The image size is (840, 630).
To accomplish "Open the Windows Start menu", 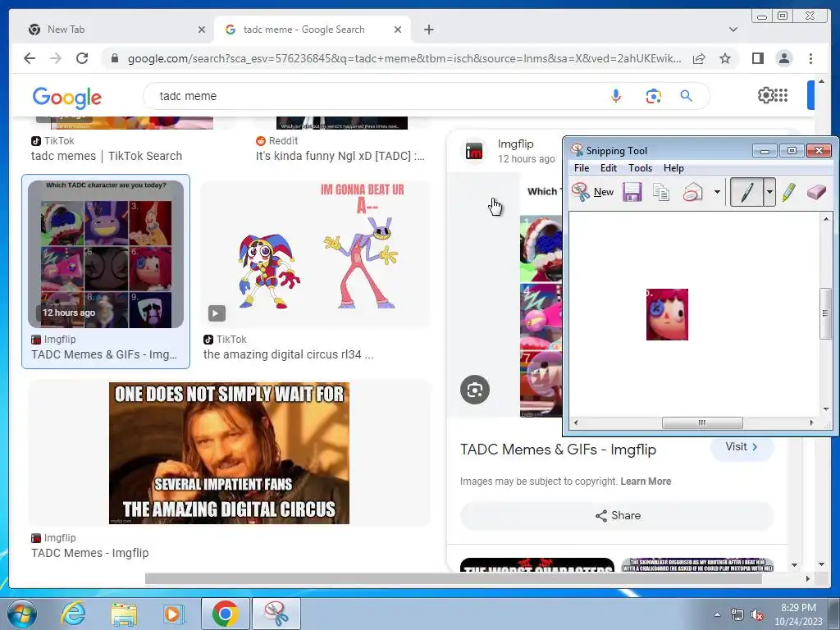I will (21, 614).
